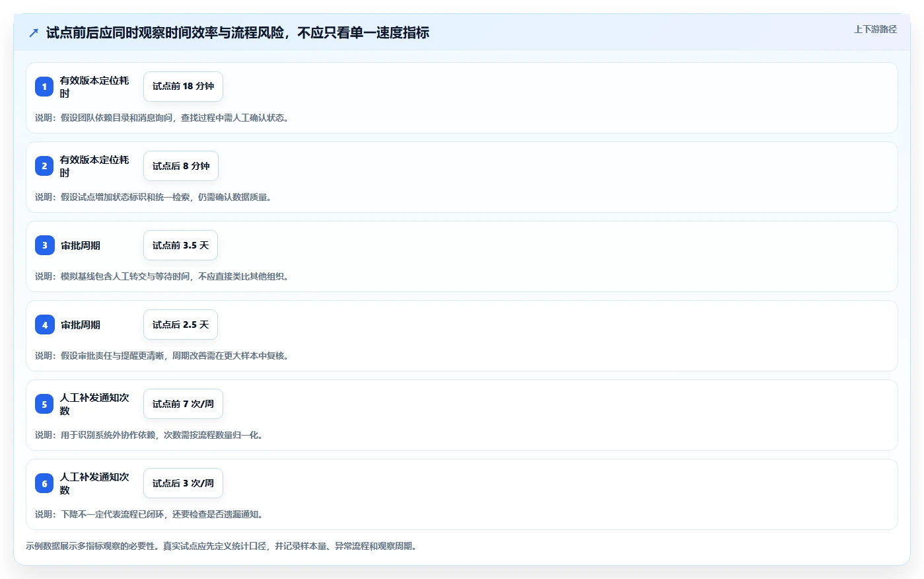Viewport: 924px width, 579px height.
Task: Click the arrow icon beside the panel title
Action: pyautogui.click(x=34, y=32)
